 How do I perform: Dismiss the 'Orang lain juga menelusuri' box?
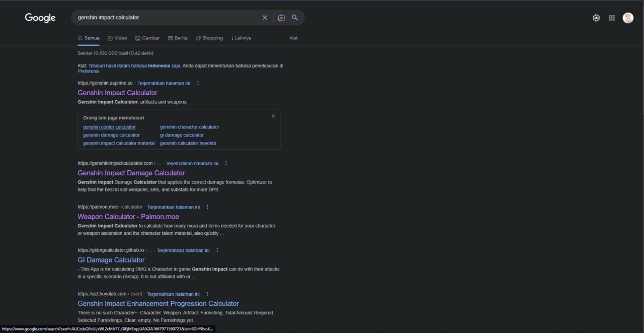[x=273, y=115]
